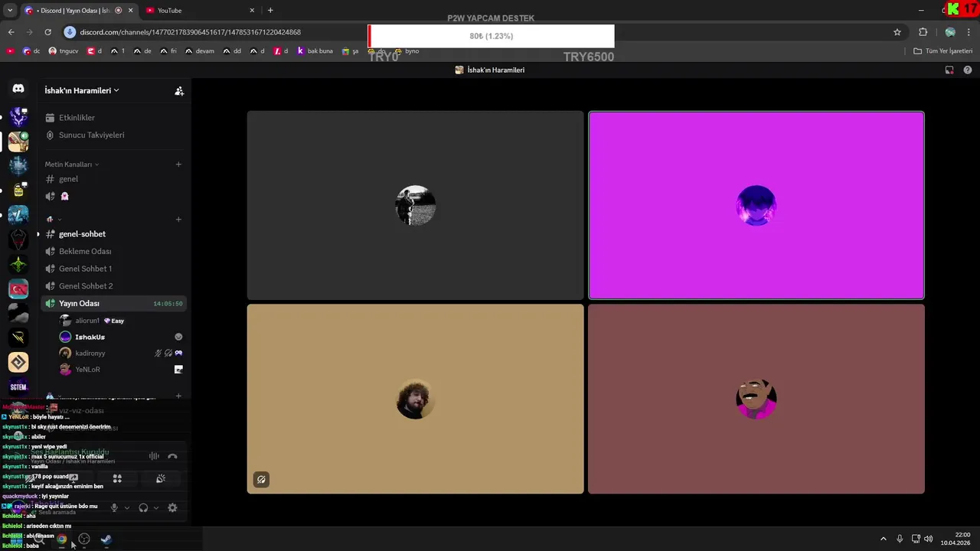Open the Turkish flag server icon

18,289
